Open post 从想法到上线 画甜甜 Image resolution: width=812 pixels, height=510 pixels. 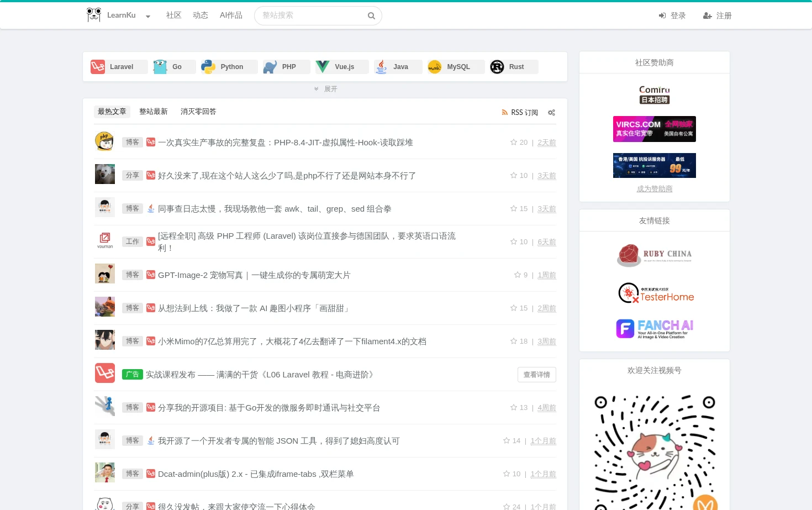255,308
